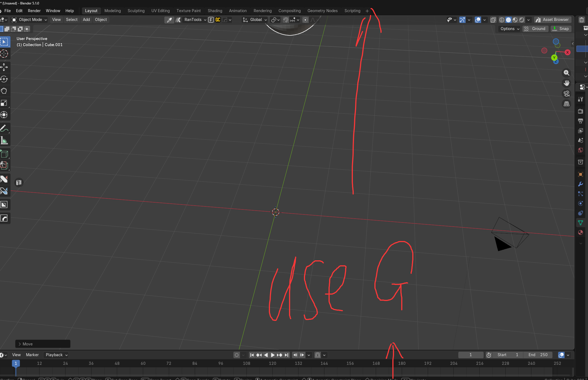Click the X axis on navigation gizmo

567,52
